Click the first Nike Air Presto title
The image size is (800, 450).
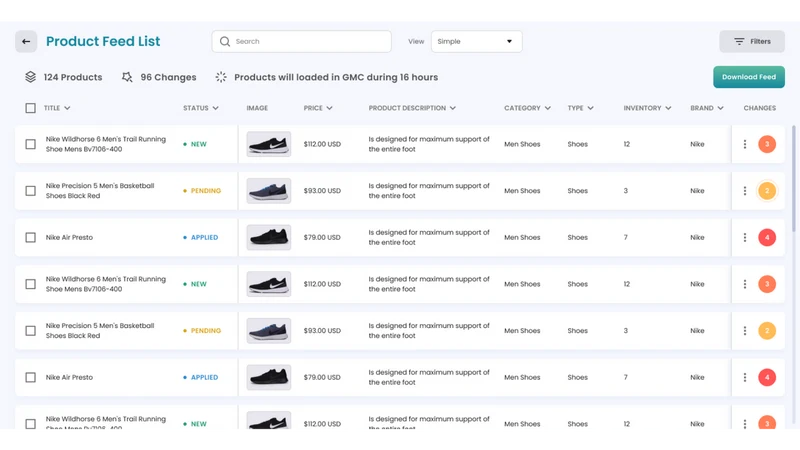[69, 237]
